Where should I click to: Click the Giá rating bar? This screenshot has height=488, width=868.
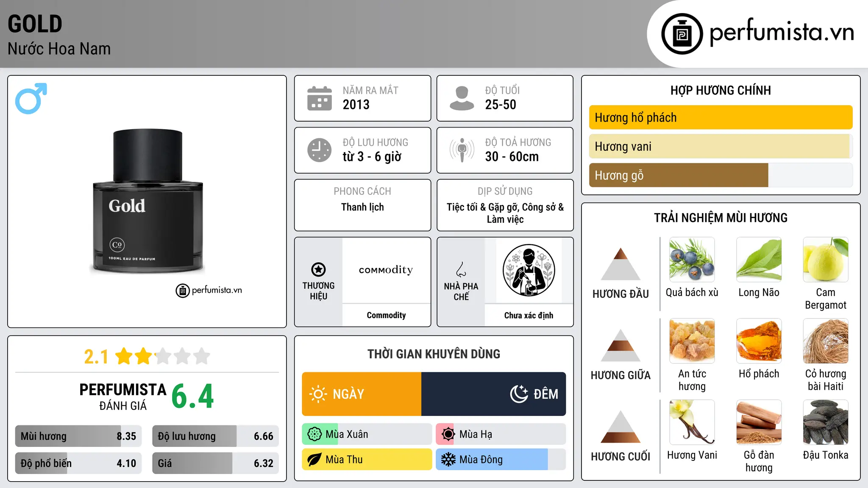(x=215, y=463)
